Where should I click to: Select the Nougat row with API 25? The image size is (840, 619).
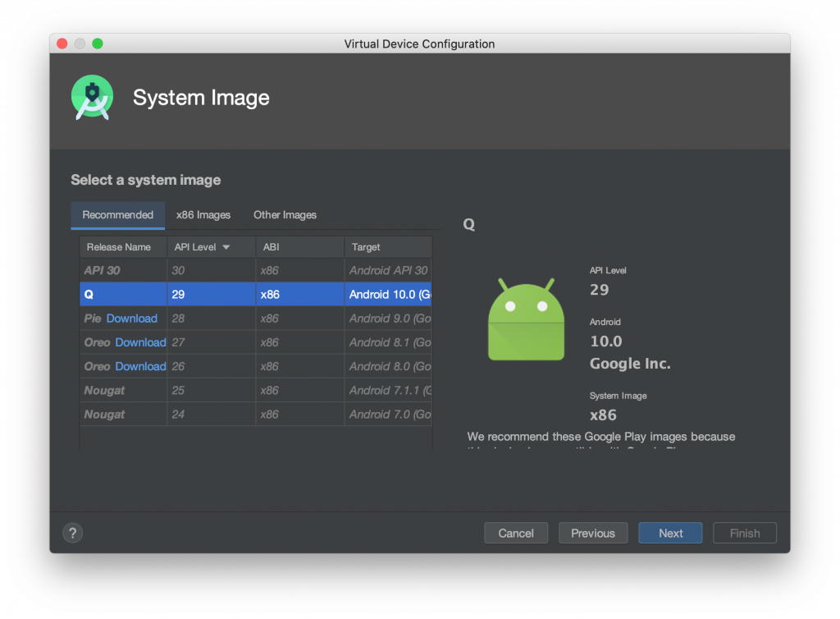[x=256, y=390]
